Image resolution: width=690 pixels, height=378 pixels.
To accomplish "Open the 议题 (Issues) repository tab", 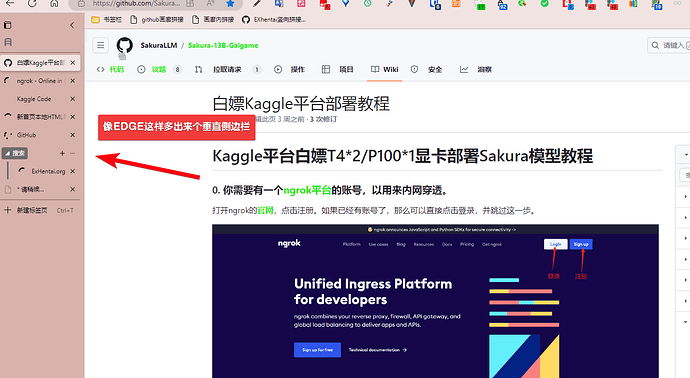I will point(159,69).
